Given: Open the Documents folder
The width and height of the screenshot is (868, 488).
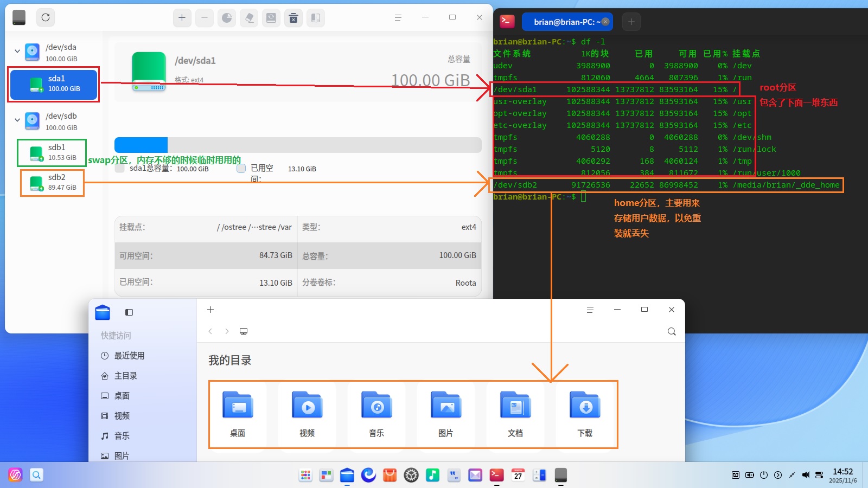Looking at the screenshot, I should pyautogui.click(x=515, y=414).
